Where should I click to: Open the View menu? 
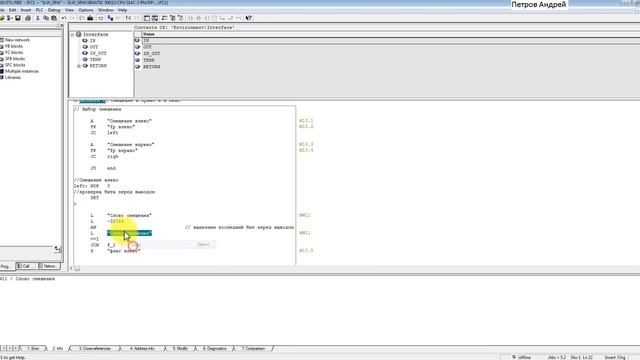[69, 10]
